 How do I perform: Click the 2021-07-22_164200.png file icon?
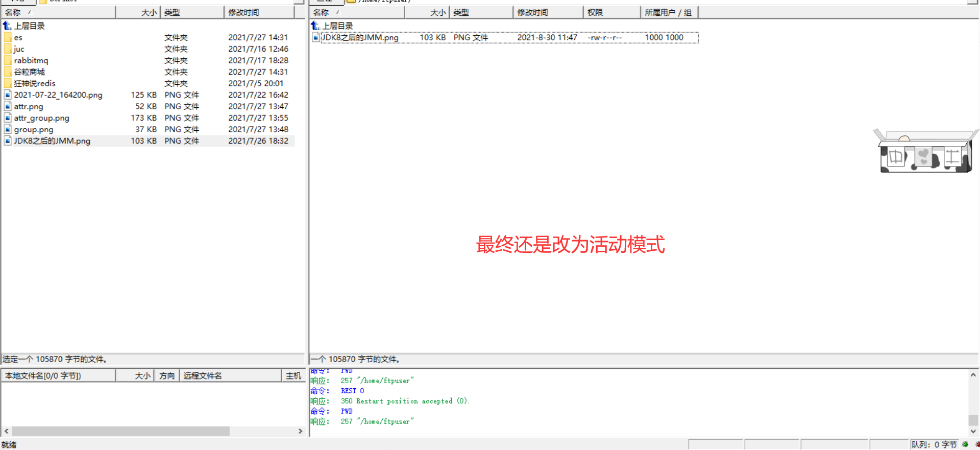(8, 95)
